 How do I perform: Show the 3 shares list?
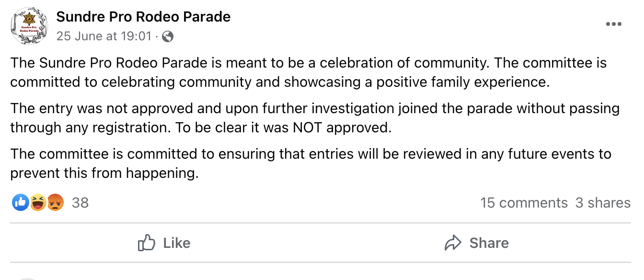click(x=603, y=203)
